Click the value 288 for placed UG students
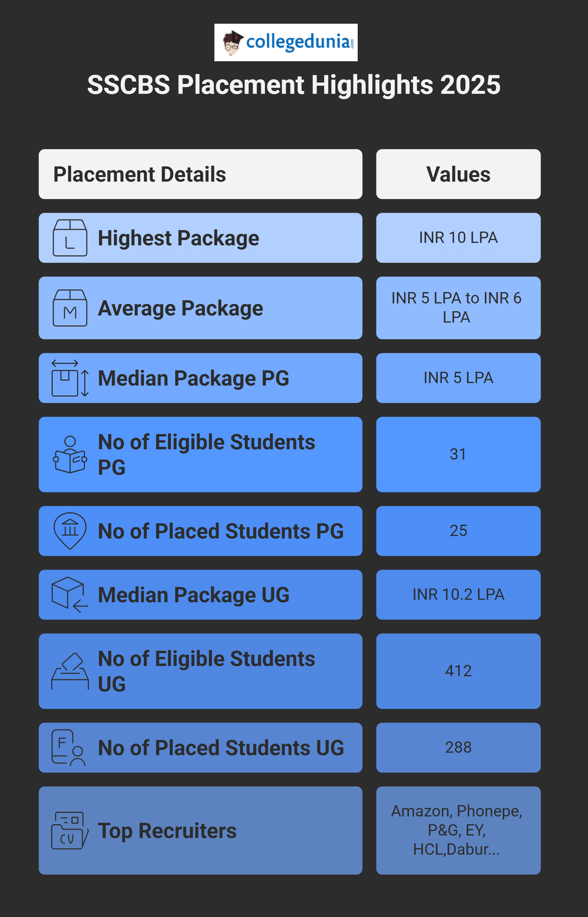Screen dimensions: 588x917 [458, 747]
